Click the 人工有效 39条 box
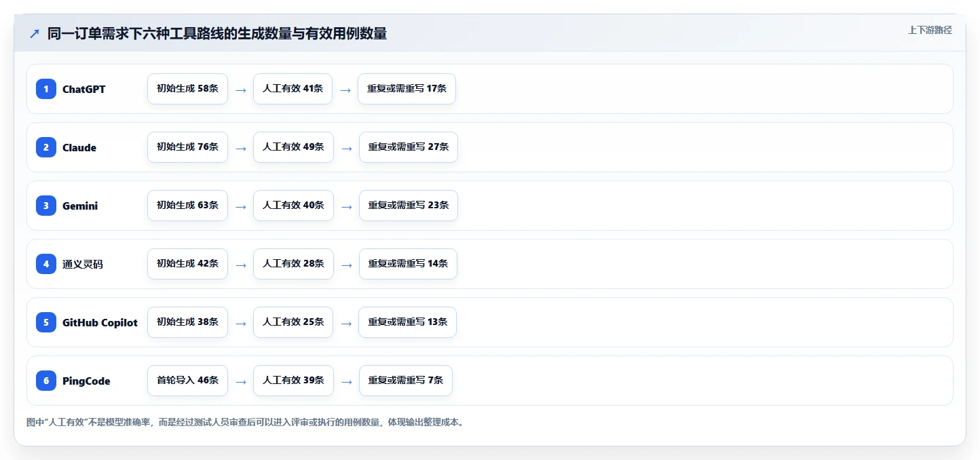 (x=293, y=381)
